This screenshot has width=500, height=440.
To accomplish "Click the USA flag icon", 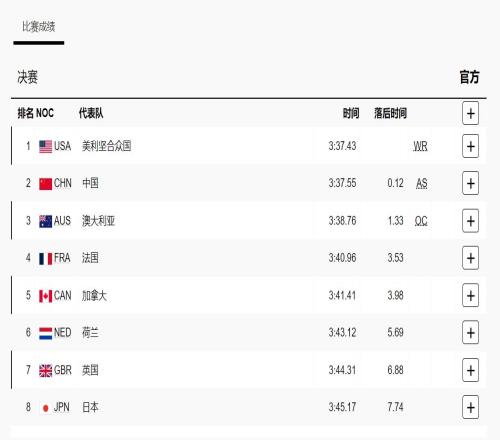I will [x=45, y=147].
